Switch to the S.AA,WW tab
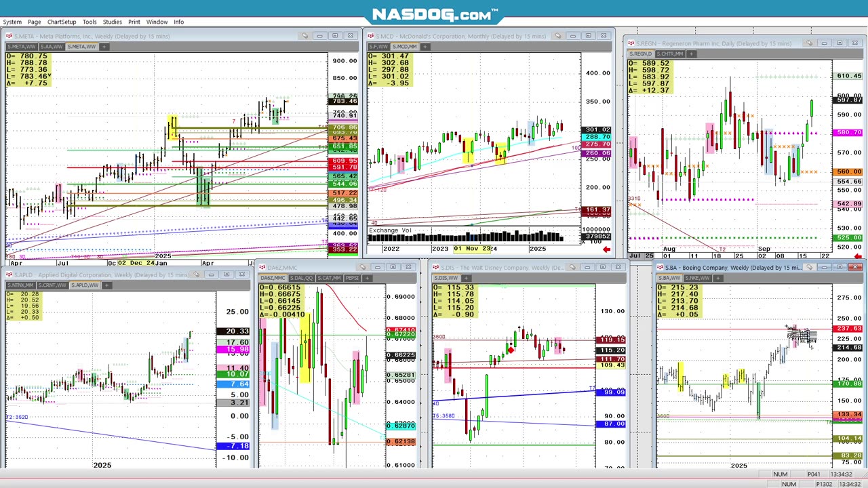This screenshot has width=868, height=488. 52,47
